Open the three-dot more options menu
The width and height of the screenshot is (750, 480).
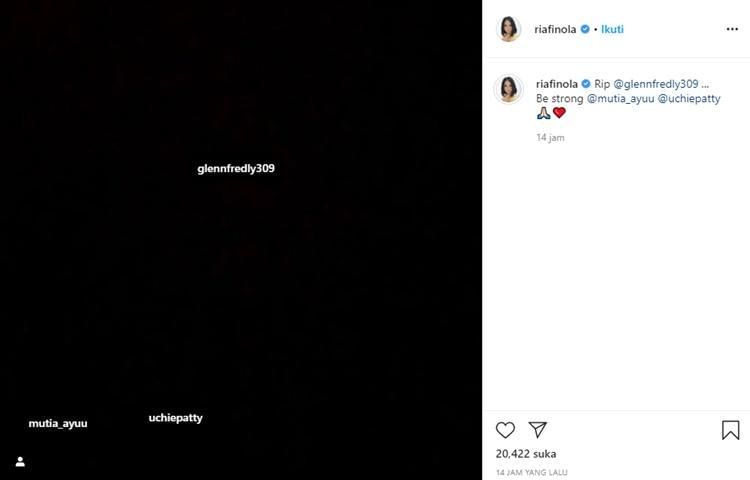coord(732,30)
